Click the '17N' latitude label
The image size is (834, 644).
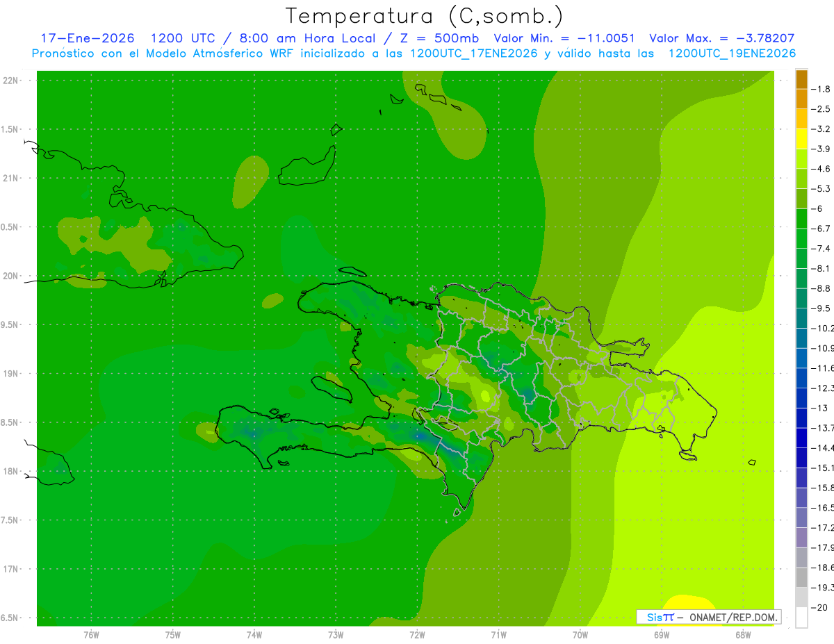tap(12, 569)
